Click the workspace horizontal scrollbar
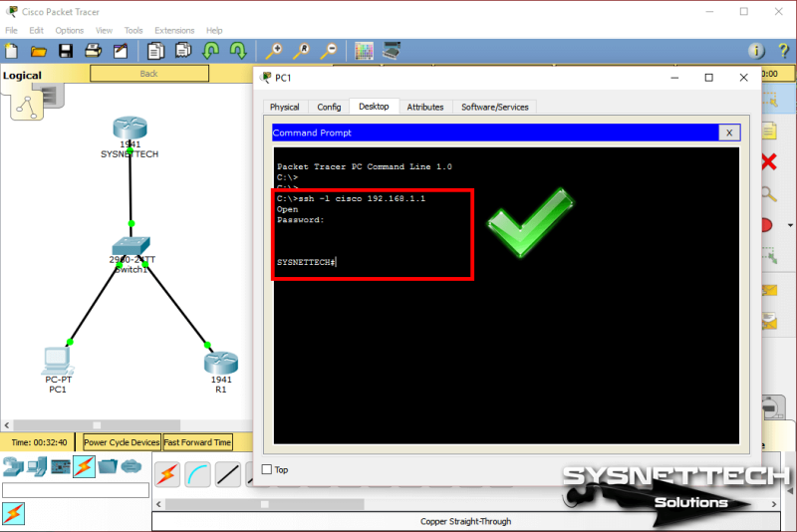 97,424
